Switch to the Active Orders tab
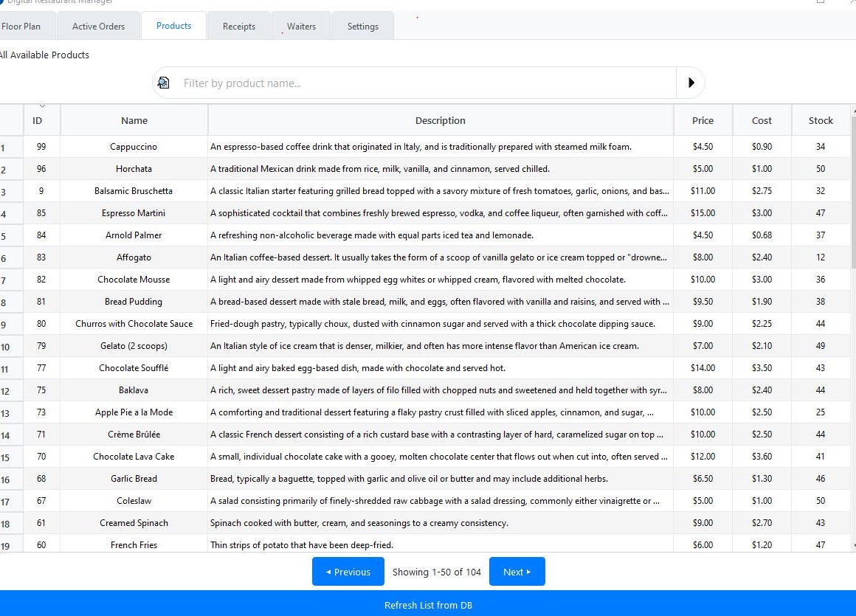 click(98, 27)
